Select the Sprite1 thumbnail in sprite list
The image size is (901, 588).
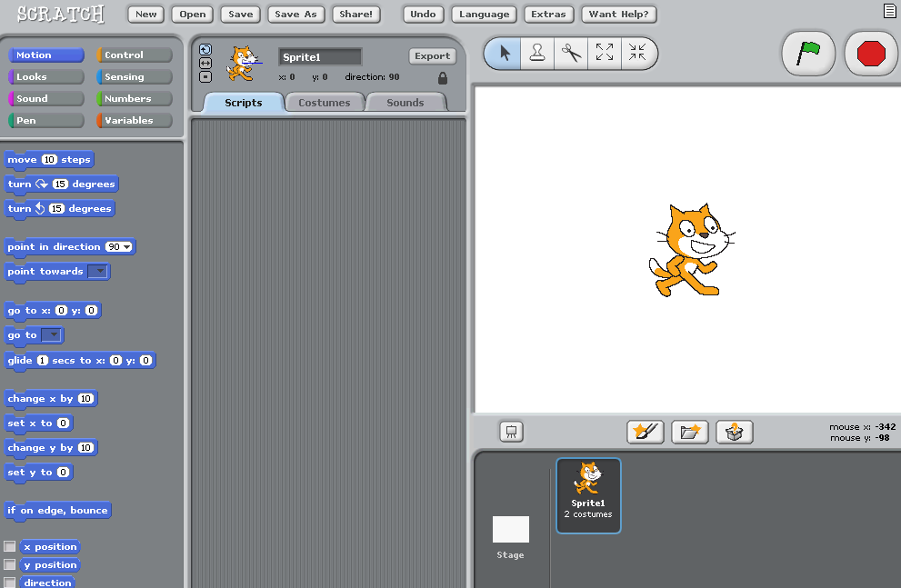click(x=588, y=495)
